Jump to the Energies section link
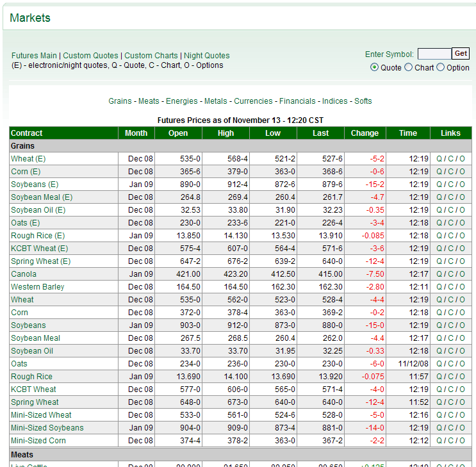This screenshot has height=467, width=476. coord(182,101)
